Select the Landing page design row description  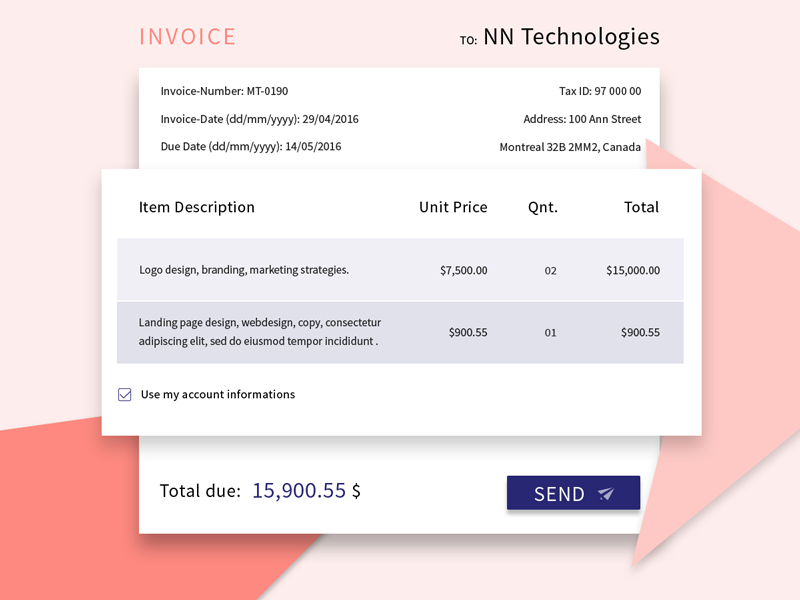[260, 332]
